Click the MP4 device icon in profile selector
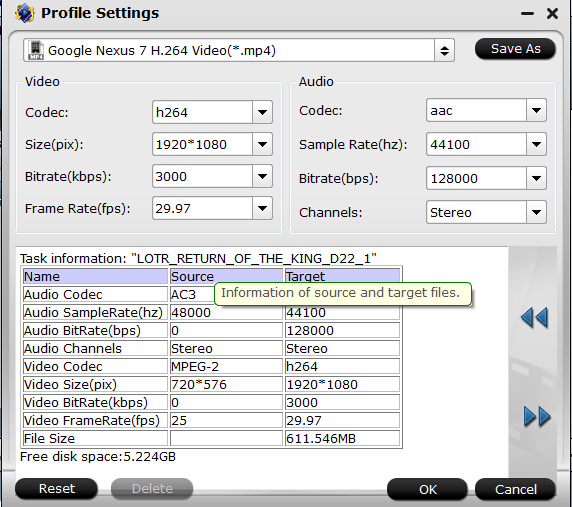The image size is (572, 507). coord(36,50)
